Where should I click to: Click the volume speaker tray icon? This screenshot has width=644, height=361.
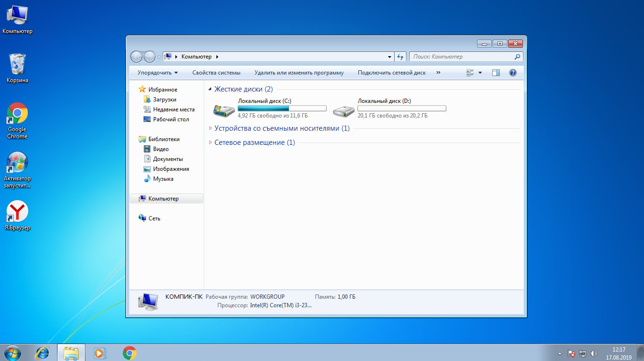[594, 353]
